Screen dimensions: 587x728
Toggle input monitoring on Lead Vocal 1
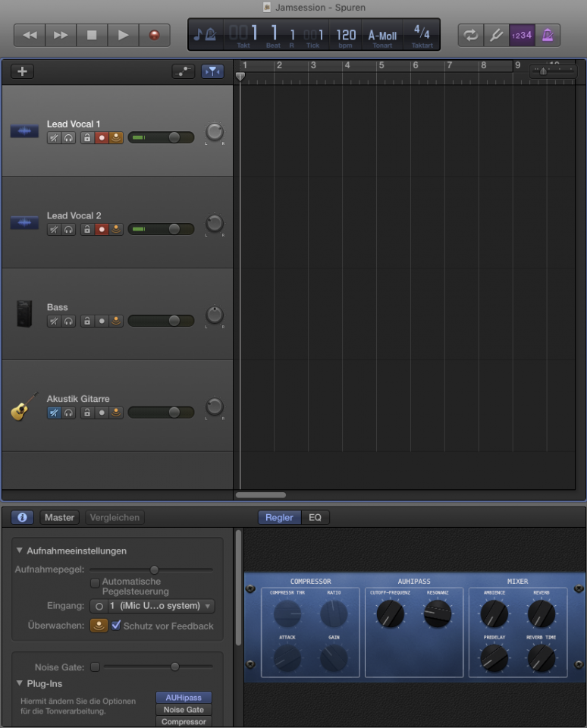pos(116,138)
